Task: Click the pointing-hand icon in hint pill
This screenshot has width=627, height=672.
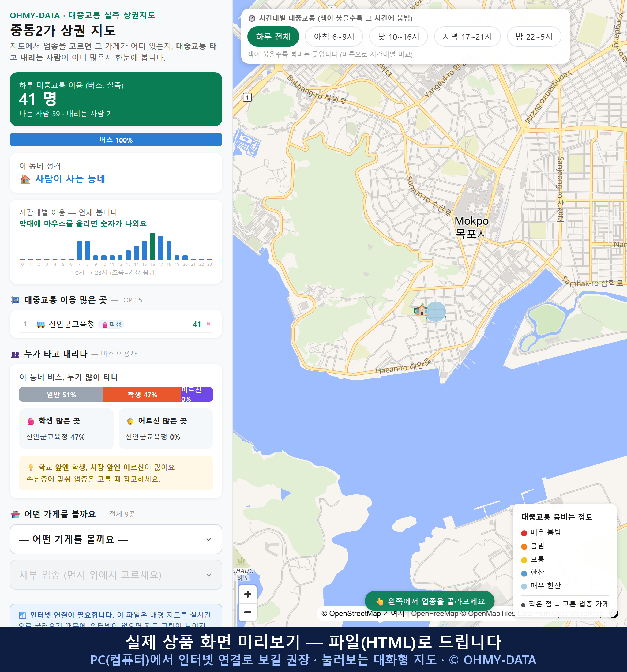Action: [x=380, y=601]
